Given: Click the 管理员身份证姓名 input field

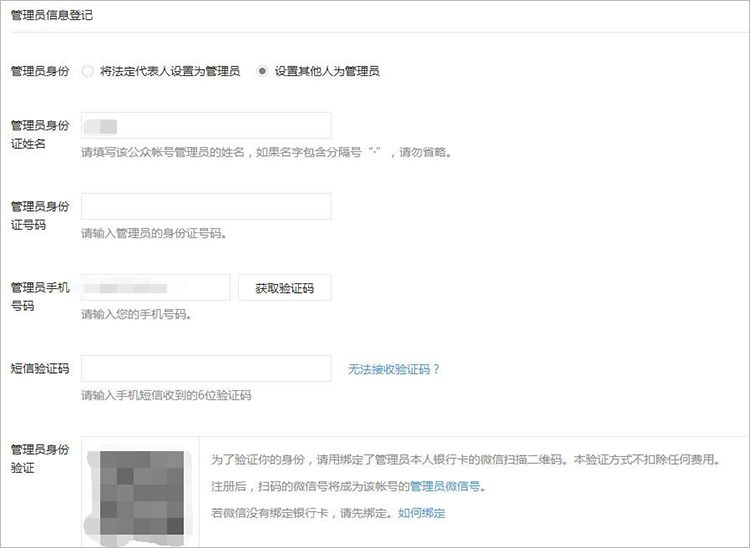Looking at the screenshot, I should coord(206,126).
